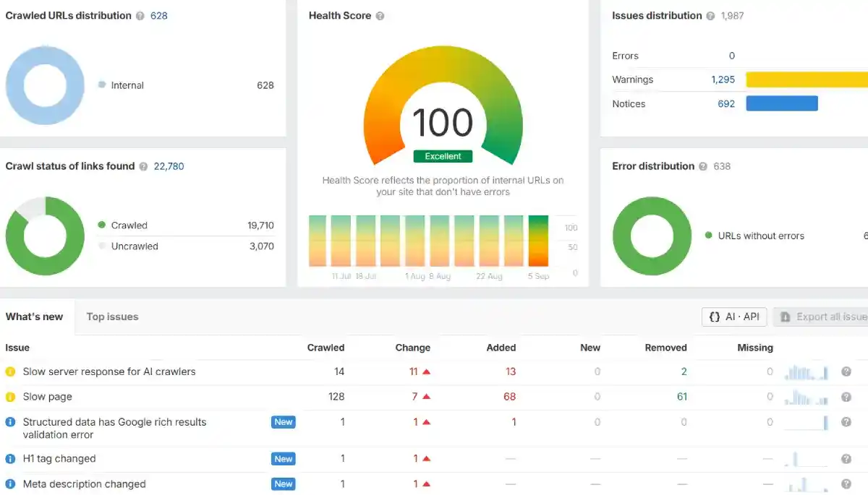Click the Excellent green badge
Image resolution: width=868 pixels, height=495 pixels.
443,156
